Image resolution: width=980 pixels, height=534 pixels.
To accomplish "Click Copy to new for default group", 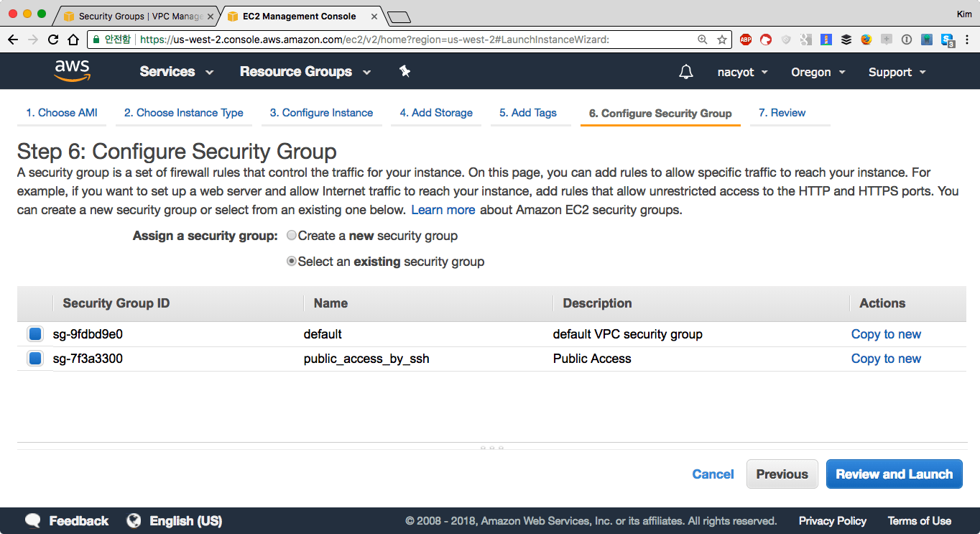I will pos(886,334).
